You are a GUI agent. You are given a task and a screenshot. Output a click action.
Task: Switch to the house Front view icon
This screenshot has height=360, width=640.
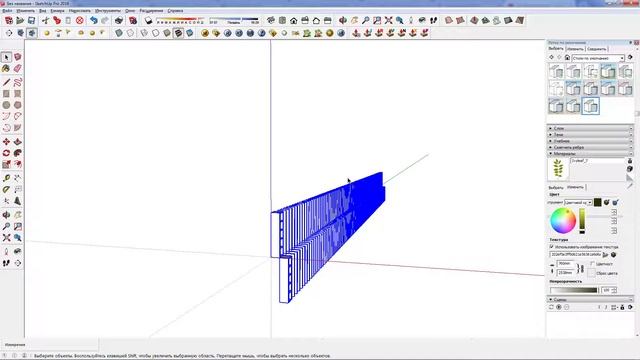tap(293, 20)
